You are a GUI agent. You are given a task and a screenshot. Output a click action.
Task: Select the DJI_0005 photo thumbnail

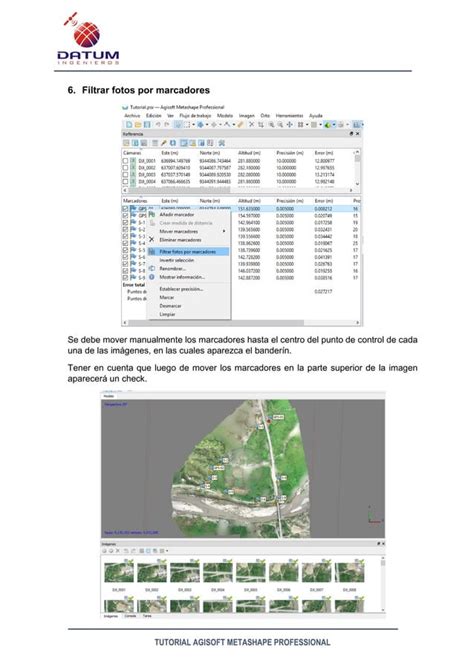[x=250, y=572]
